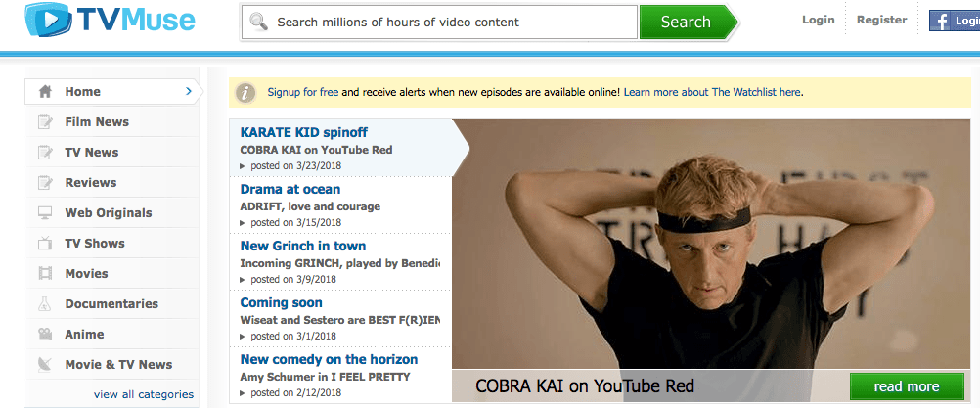Click 'COBRA KAI on YouTube Red' list subtitle

(316, 150)
